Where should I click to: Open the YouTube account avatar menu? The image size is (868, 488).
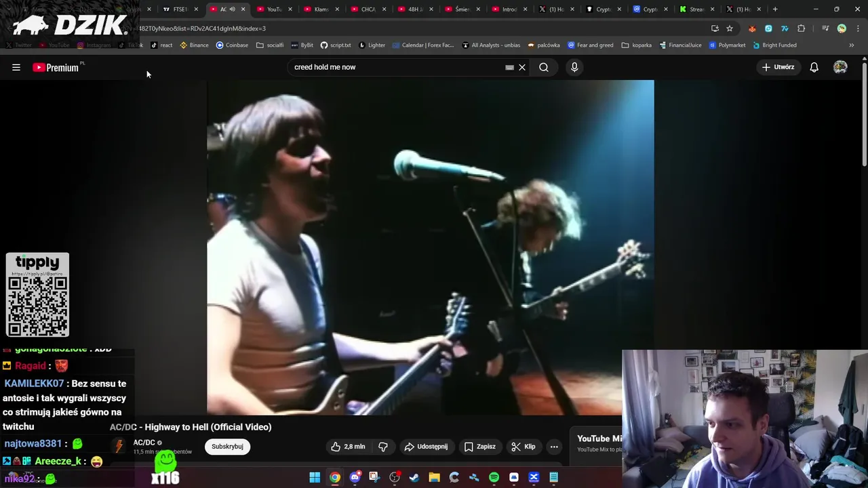840,67
